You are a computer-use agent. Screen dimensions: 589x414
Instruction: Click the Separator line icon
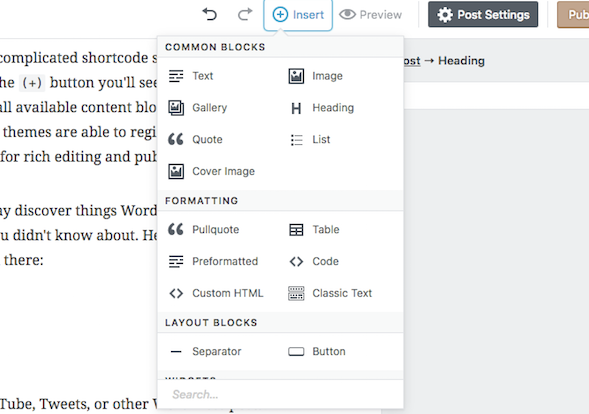click(176, 352)
